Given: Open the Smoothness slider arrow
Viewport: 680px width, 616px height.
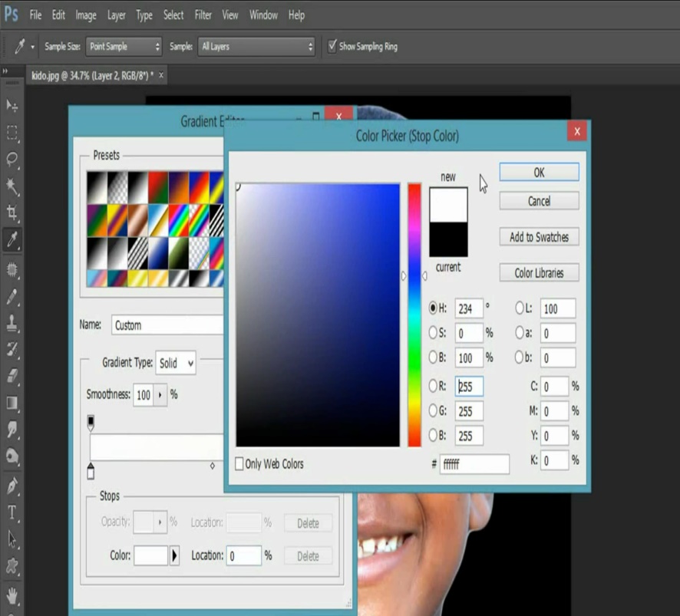Looking at the screenshot, I should pyautogui.click(x=160, y=394).
